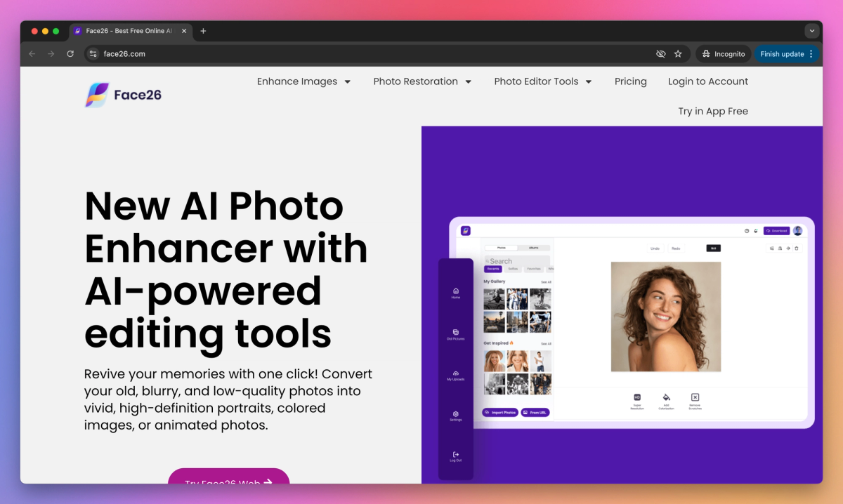
Task: Click the Incognito indicator
Action: (724, 54)
